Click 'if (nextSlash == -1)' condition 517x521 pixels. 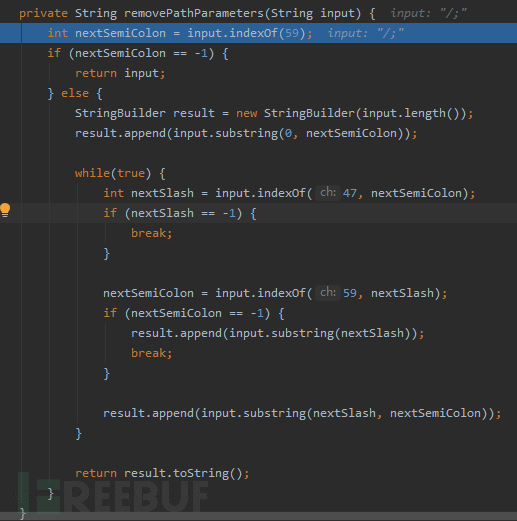(180, 213)
